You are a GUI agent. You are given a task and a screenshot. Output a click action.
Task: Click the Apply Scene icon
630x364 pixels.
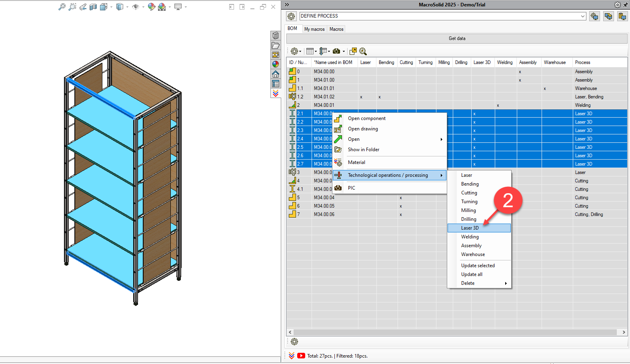pyautogui.click(x=162, y=7)
